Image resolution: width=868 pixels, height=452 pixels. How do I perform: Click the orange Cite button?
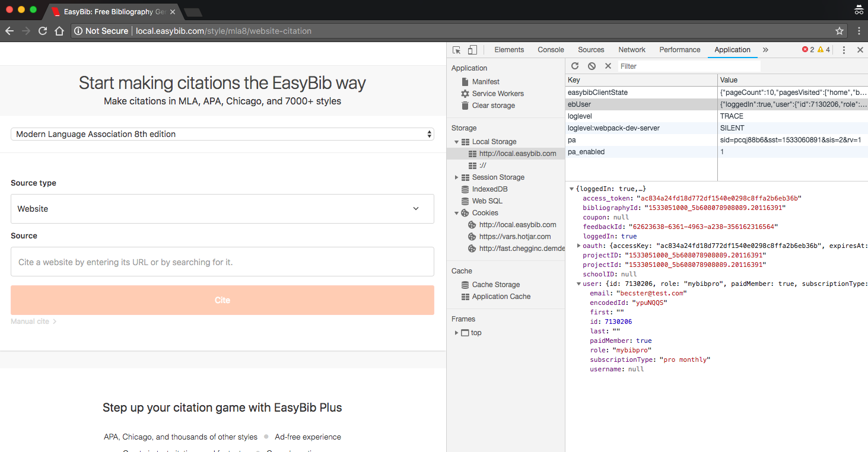[x=222, y=300]
